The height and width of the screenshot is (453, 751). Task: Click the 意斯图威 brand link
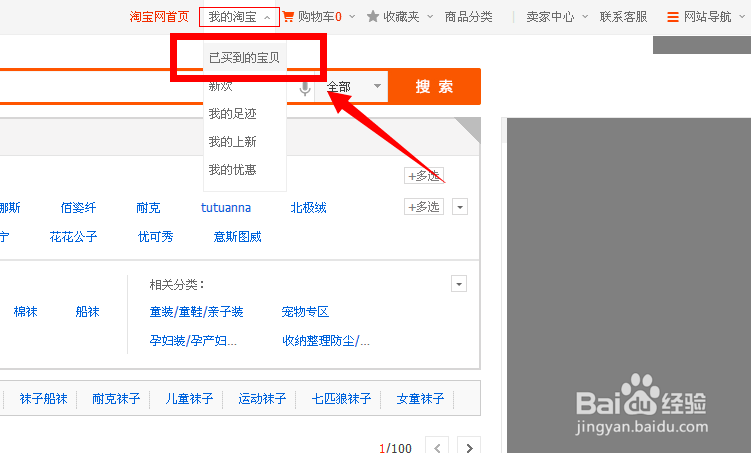238,237
